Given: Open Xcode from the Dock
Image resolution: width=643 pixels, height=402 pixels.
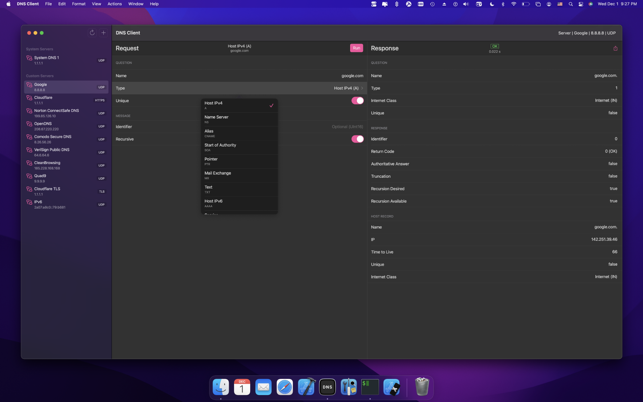Looking at the screenshot, I should point(306,387).
